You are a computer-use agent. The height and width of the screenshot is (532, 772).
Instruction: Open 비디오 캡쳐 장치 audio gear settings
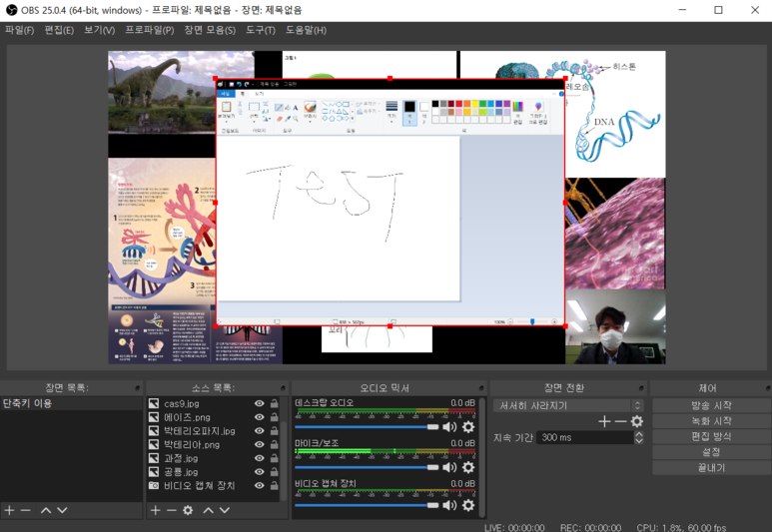pyautogui.click(x=468, y=505)
